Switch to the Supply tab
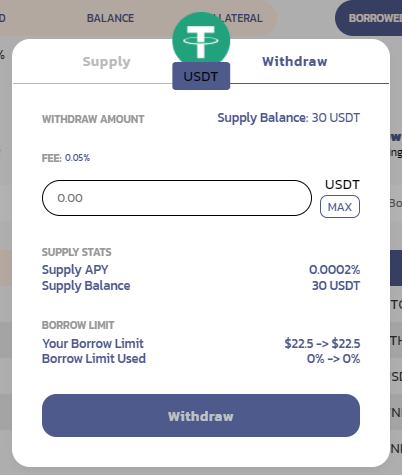 pyautogui.click(x=107, y=62)
